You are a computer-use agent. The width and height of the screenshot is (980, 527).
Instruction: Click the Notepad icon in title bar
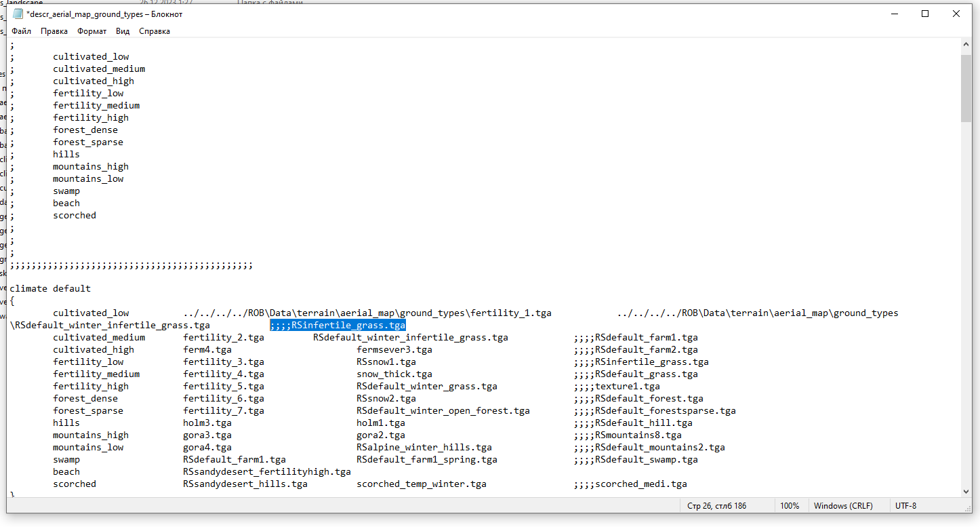18,14
